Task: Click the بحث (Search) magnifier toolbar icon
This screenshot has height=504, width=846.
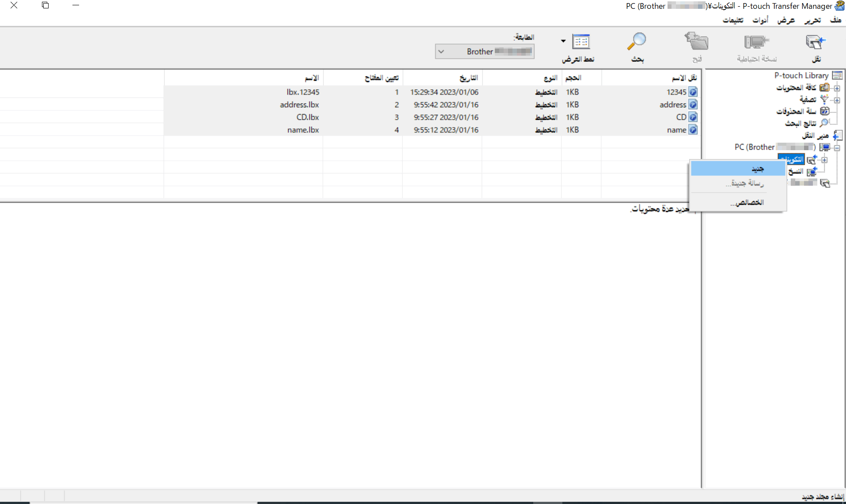Action: (x=637, y=42)
